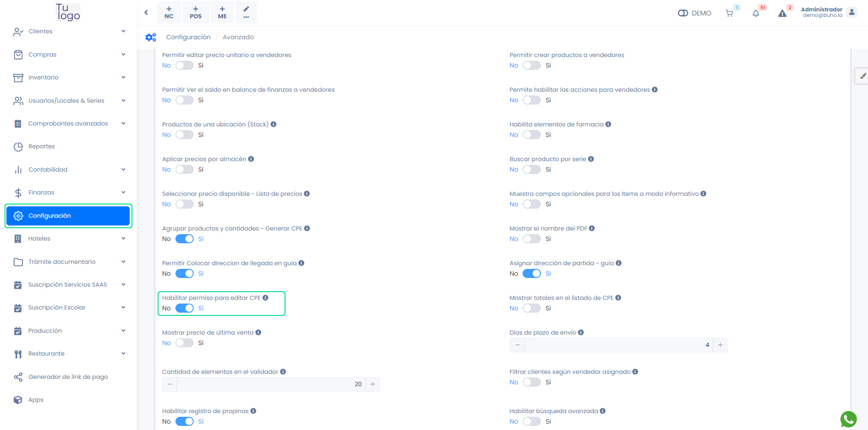Enable Permitir crear productos a vendedores
The width and height of the screenshot is (868, 430).
pyautogui.click(x=532, y=65)
